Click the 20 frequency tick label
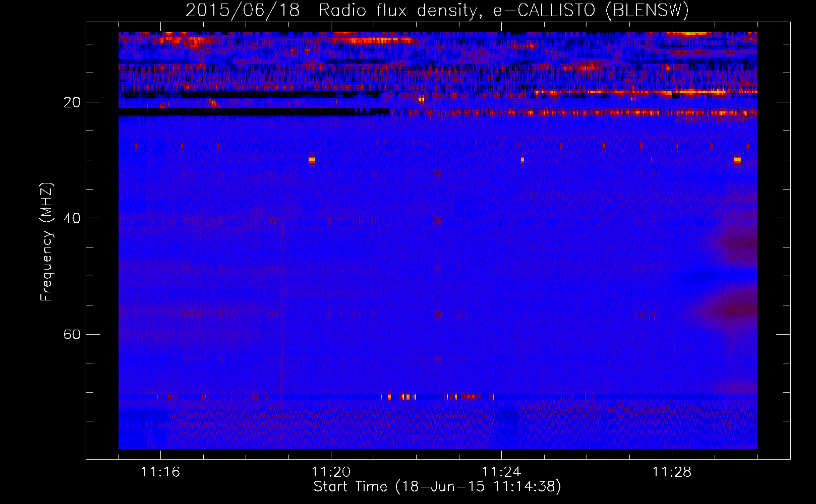This screenshot has width=816, height=504. (72, 103)
